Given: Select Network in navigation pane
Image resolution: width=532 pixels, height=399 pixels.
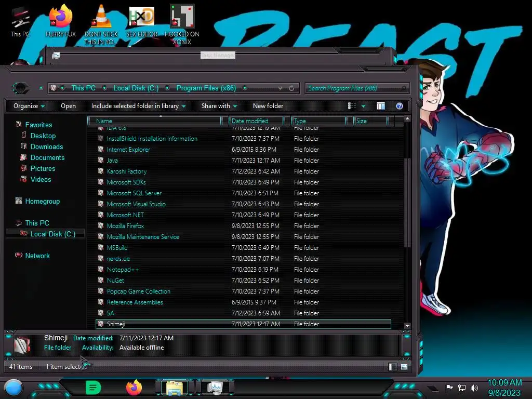Looking at the screenshot, I should pos(37,256).
